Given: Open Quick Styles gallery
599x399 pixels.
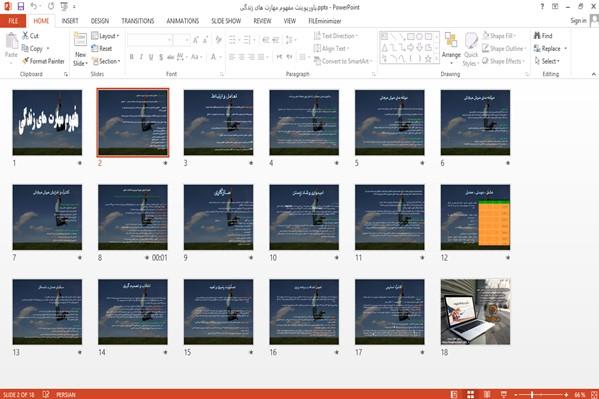Looking at the screenshot, I should (471, 50).
